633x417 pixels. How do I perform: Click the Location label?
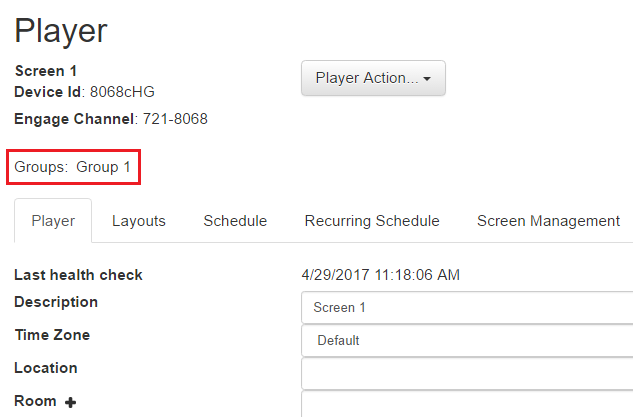pos(46,368)
